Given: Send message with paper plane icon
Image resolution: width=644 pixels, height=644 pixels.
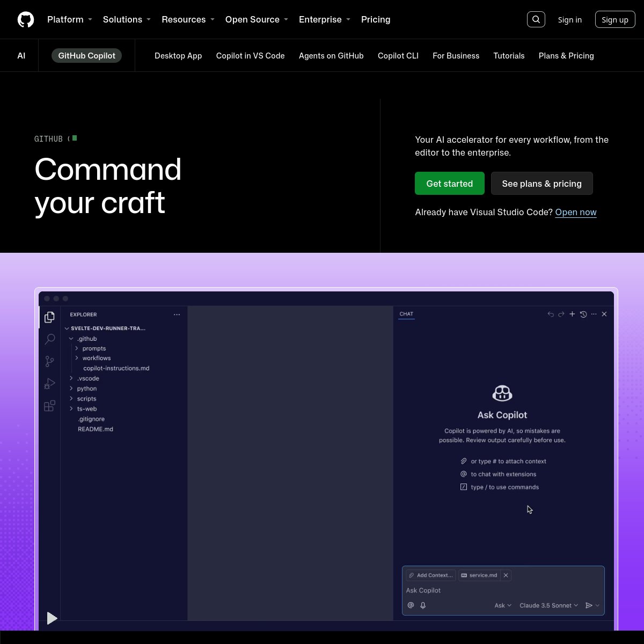Looking at the screenshot, I should click(589, 605).
